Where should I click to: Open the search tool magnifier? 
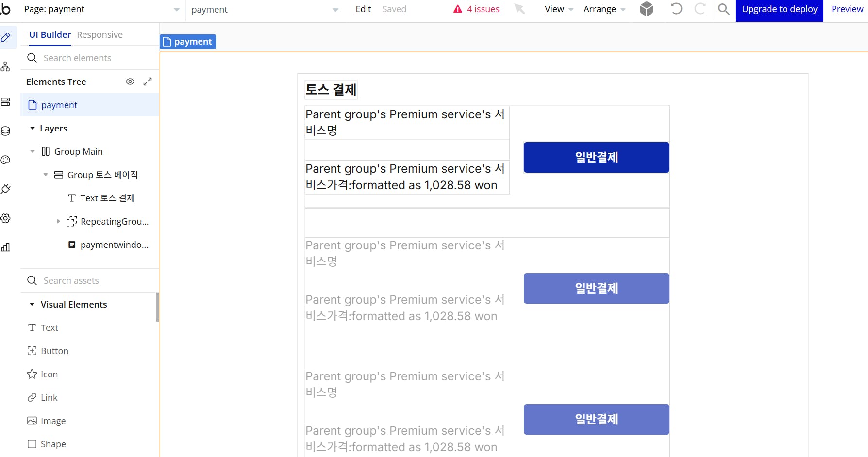point(723,9)
